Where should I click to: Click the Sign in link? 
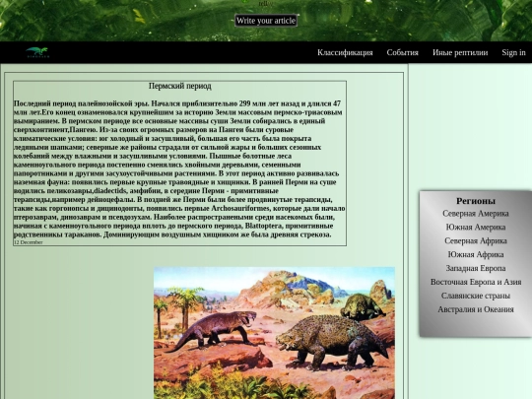point(513,52)
